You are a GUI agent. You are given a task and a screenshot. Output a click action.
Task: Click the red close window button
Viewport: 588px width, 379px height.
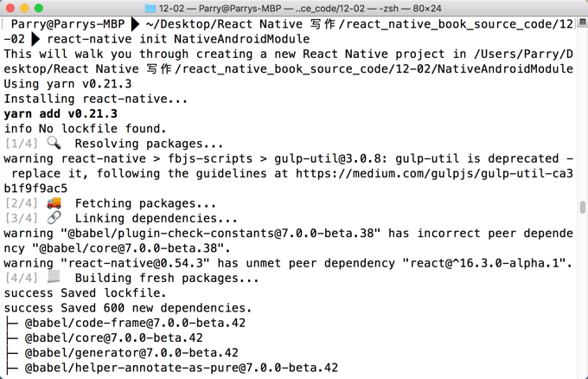click(x=10, y=8)
